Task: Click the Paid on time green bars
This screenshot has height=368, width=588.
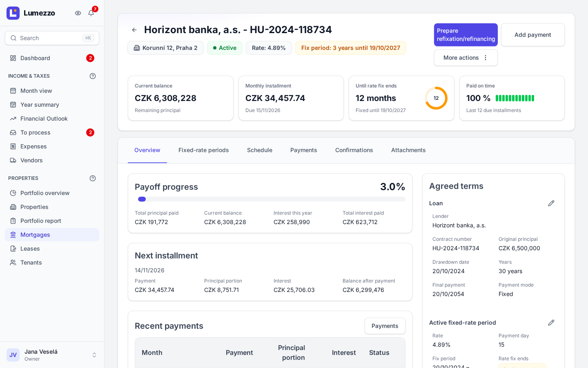Action: [x=515, y=98]
